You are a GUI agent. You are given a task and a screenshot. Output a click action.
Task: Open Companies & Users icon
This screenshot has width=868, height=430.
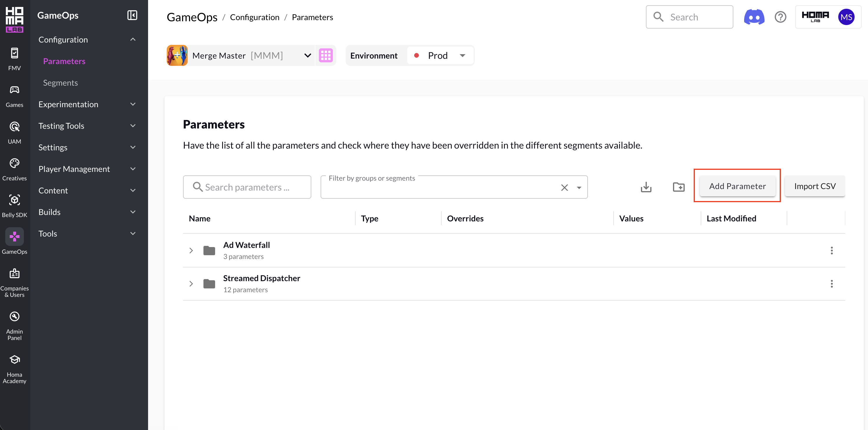(15, 273)
